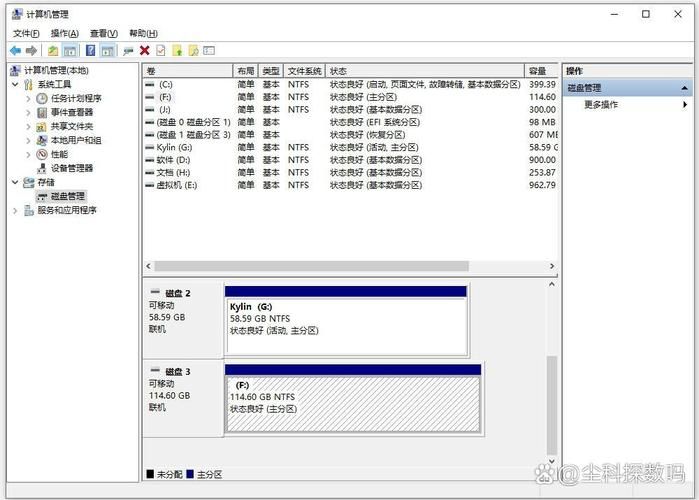Click the 磁盘 2 disk label panel
This screenshot has height=500, width=699.
[183, 319]
